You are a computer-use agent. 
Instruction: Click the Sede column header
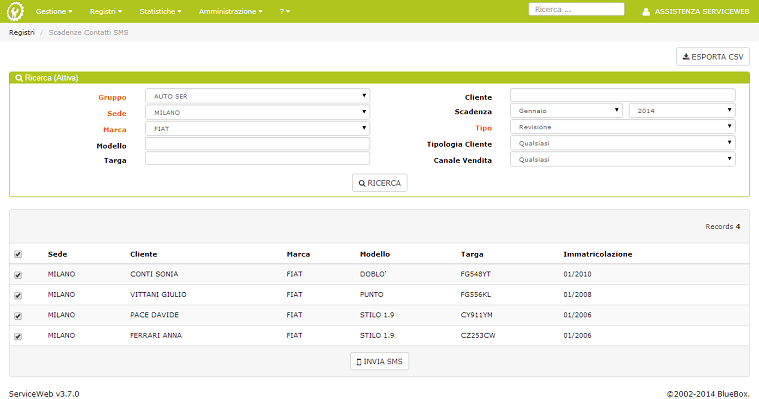57,254
